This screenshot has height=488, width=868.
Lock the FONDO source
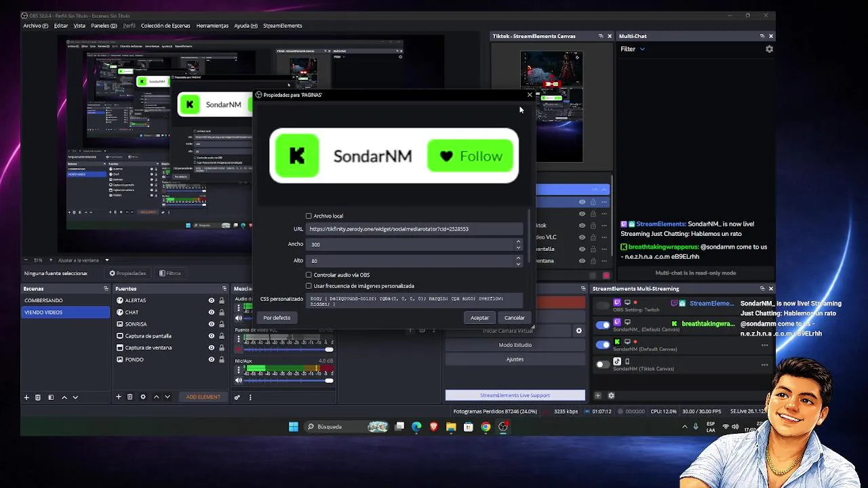point(222,359)
